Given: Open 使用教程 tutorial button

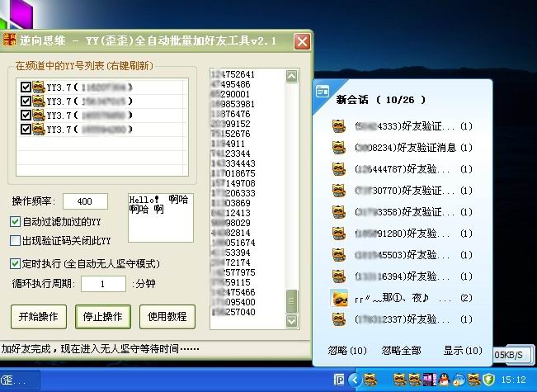Looking at the screenshot, I should (167, 317).
